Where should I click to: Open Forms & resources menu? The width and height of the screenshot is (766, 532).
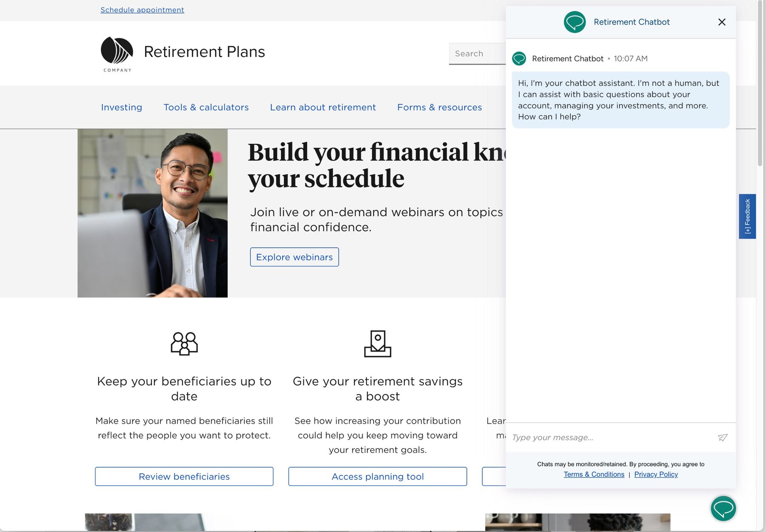click(440, 107)
